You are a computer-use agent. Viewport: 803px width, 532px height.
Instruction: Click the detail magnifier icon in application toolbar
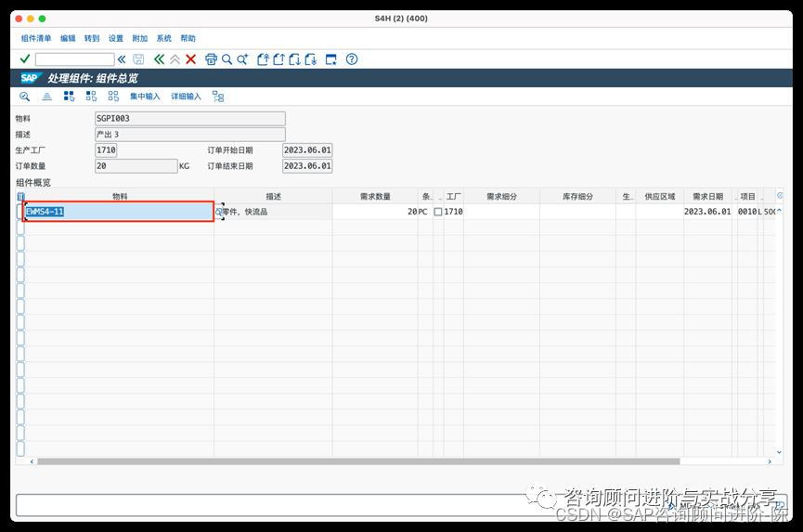point(24,97)
